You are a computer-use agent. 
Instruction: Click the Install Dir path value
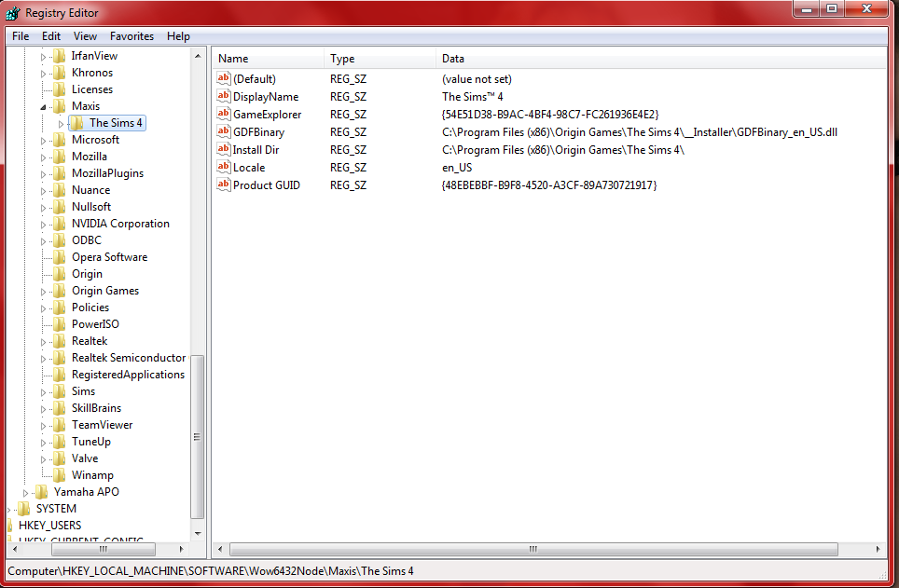563,150
